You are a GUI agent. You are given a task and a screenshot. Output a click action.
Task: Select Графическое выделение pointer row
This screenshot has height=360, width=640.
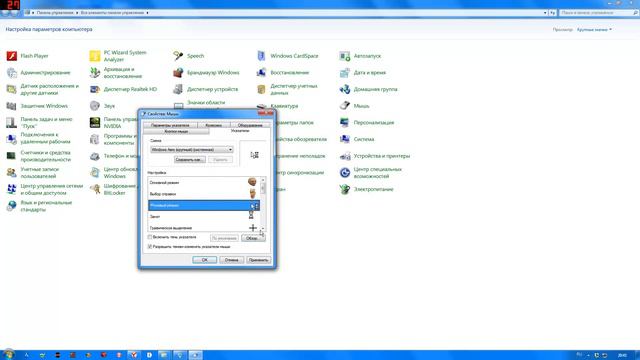pos(203,227)
